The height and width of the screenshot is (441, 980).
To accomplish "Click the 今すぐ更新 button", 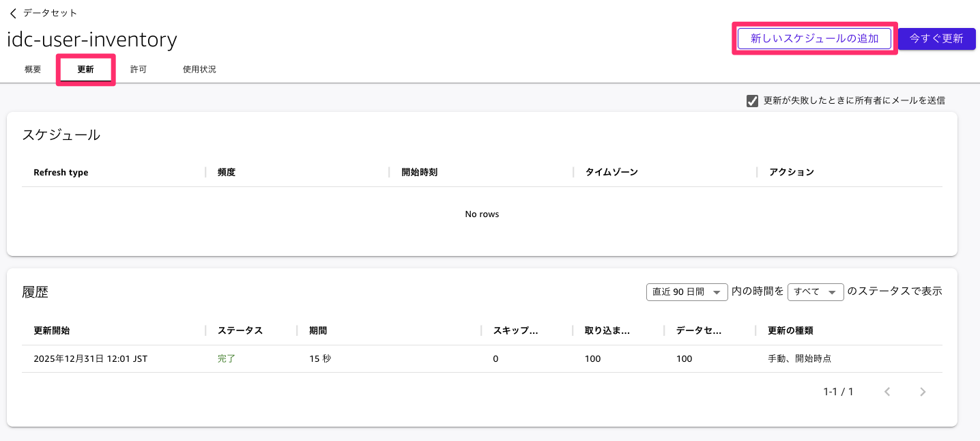I will click(937, 38).
